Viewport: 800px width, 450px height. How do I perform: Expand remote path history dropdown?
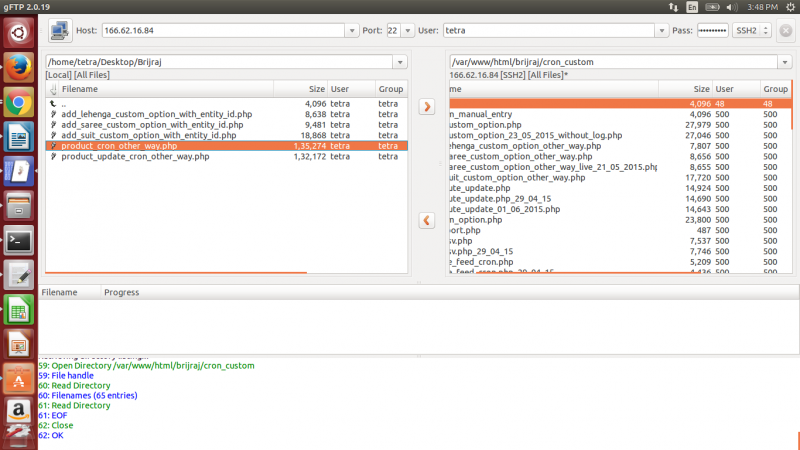point(785,62)
